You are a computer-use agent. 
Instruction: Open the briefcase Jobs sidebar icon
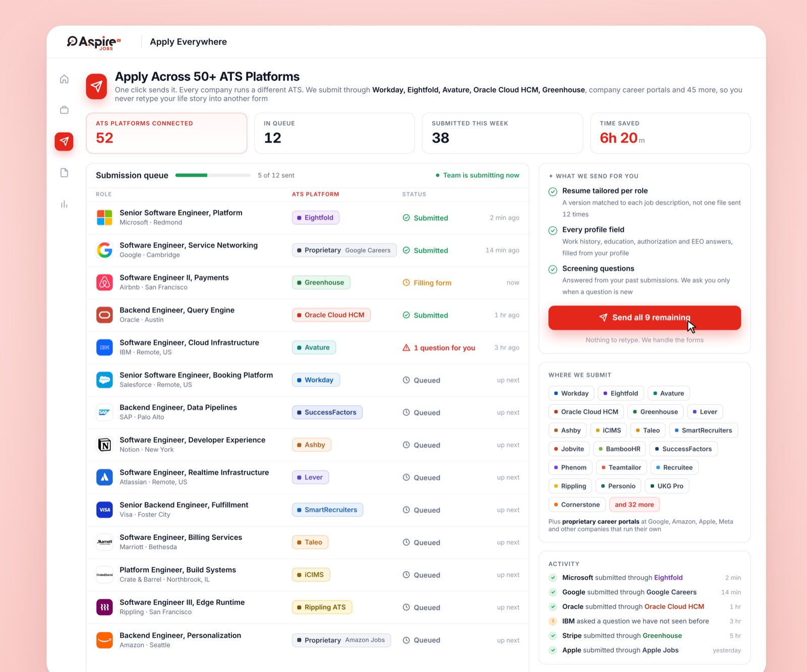(64, 110)
